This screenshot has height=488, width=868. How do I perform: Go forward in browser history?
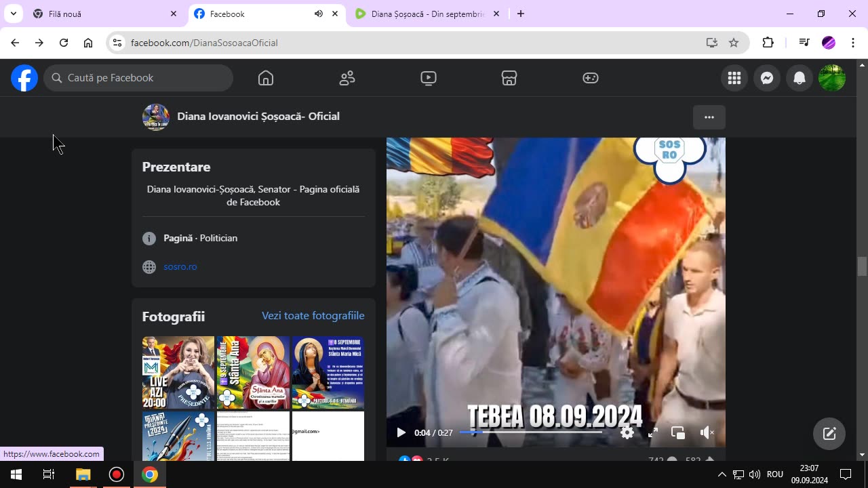coord(39,43)
